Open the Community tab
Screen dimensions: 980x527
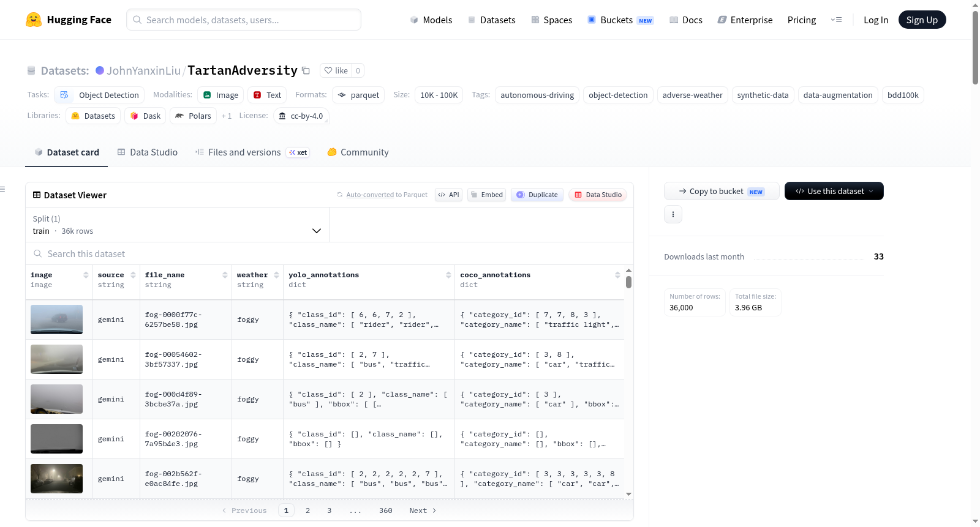coord(358,152)
